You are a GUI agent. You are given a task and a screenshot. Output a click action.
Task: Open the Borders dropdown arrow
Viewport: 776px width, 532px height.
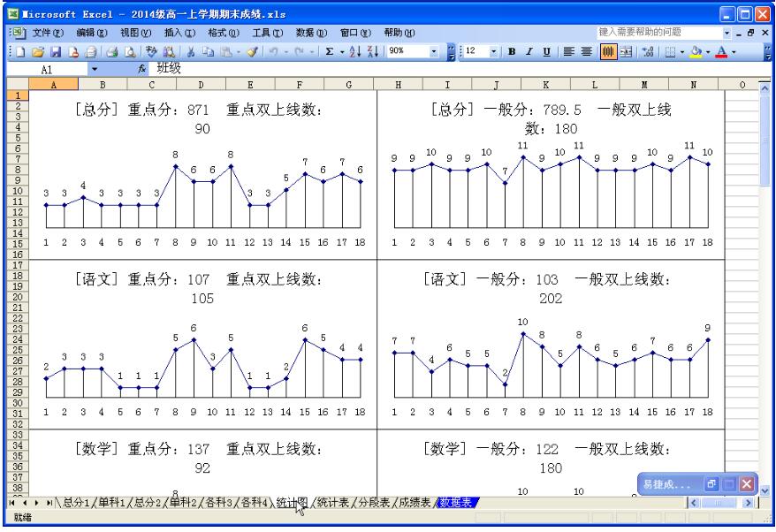point(682,51)
